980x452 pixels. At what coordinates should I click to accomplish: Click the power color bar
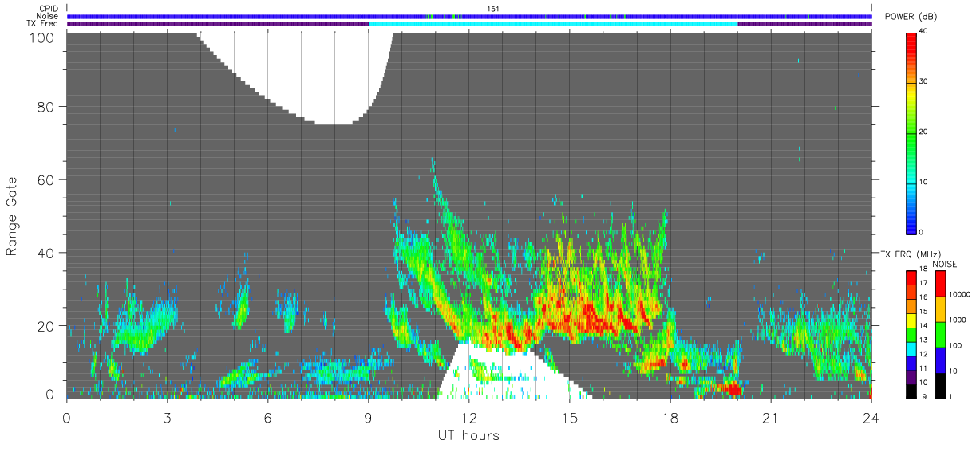pyautogui.click(x=911, y=132)
